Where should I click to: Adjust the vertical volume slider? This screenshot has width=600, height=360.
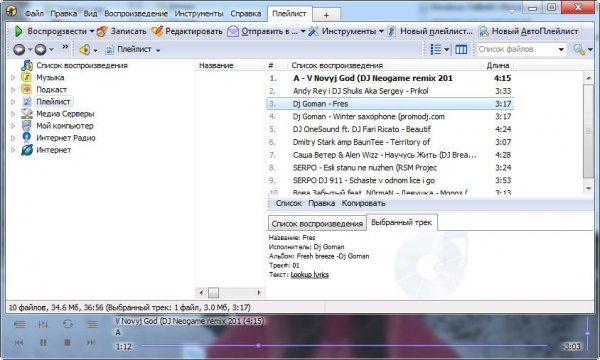tap(587, 333)
